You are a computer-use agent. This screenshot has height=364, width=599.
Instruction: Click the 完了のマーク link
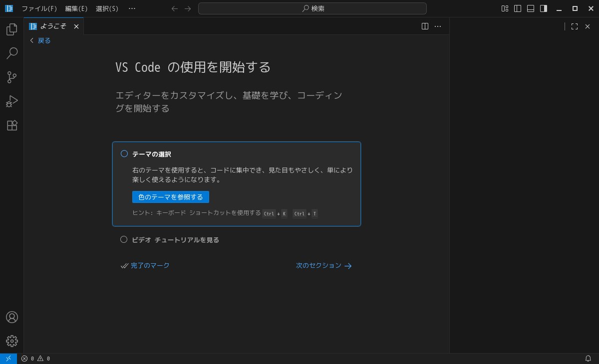click(x=145, y=266)
